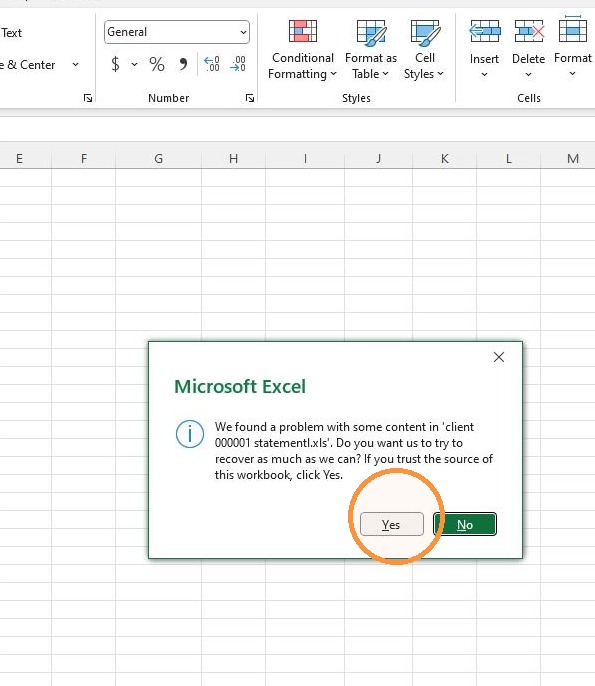Click Wrap Text button
The width and height of the screenshot is (595, 686).
click(11, 33)
